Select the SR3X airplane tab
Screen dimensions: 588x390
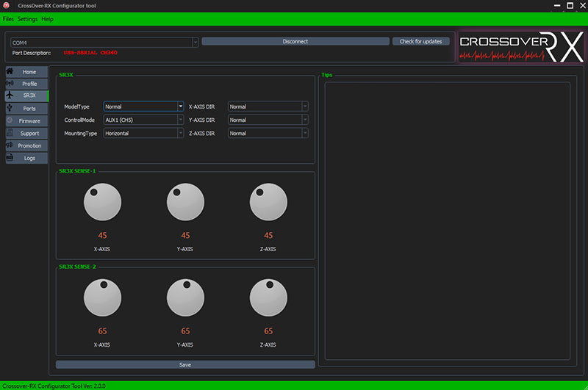[x=27, y=95]
